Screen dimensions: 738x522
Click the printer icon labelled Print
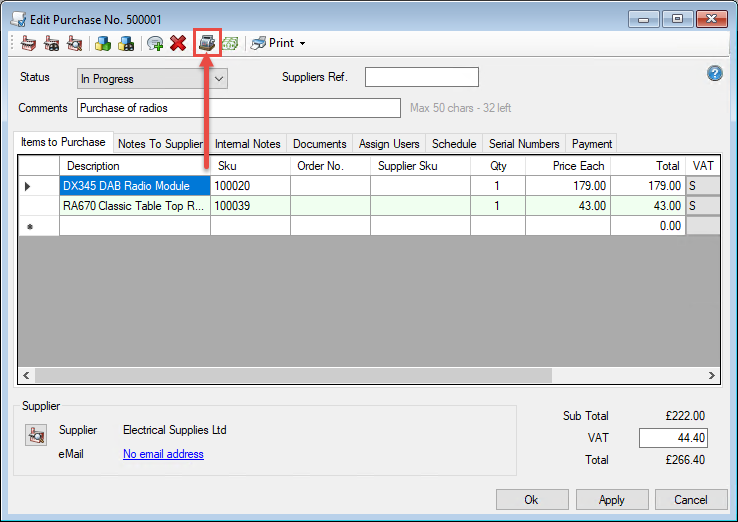(x=258, y=43)
